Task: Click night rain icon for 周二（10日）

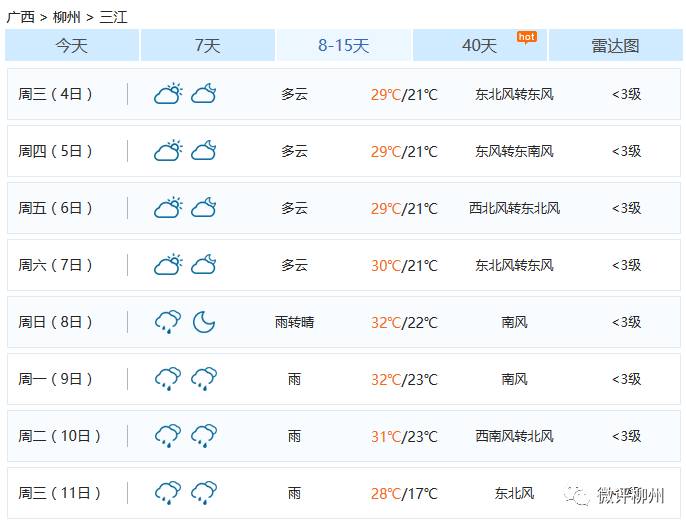Action: [204, 436]
